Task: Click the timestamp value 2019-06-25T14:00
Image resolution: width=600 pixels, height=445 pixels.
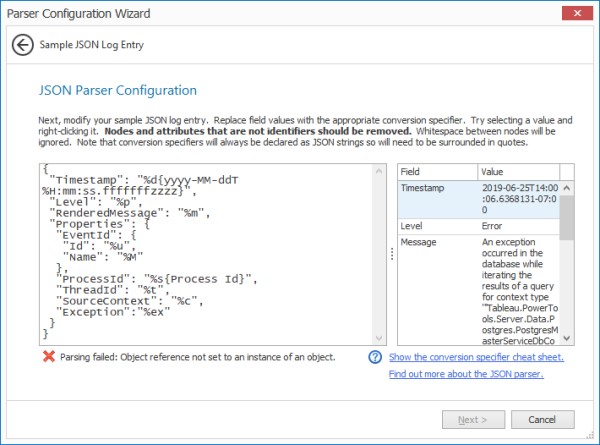Action: (x=520, y=188)
